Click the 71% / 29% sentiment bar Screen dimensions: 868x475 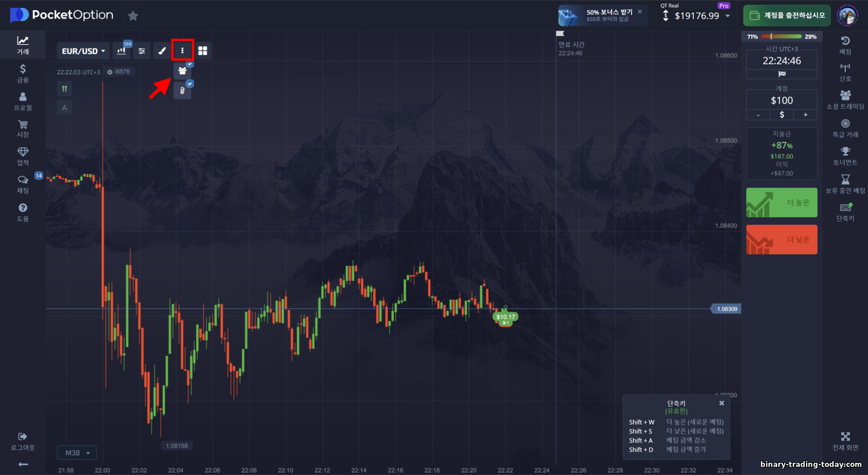click(x=782, y=36)
